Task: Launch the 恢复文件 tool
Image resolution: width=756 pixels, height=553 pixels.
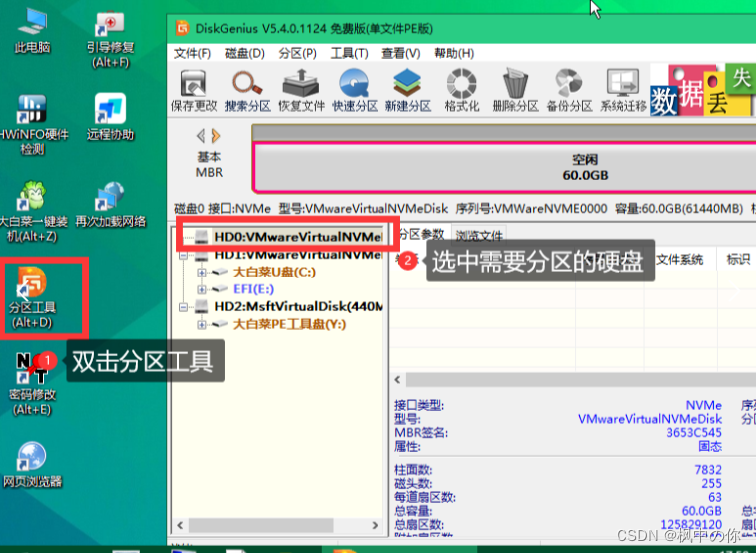Action: pyautogui.click(x=301, y=90)
